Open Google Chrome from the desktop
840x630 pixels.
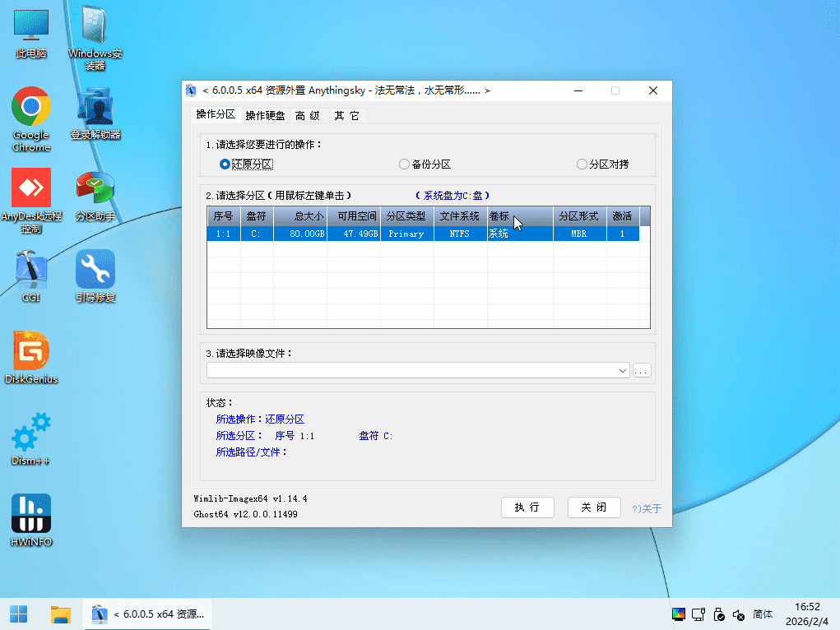[x=30, y=109]
